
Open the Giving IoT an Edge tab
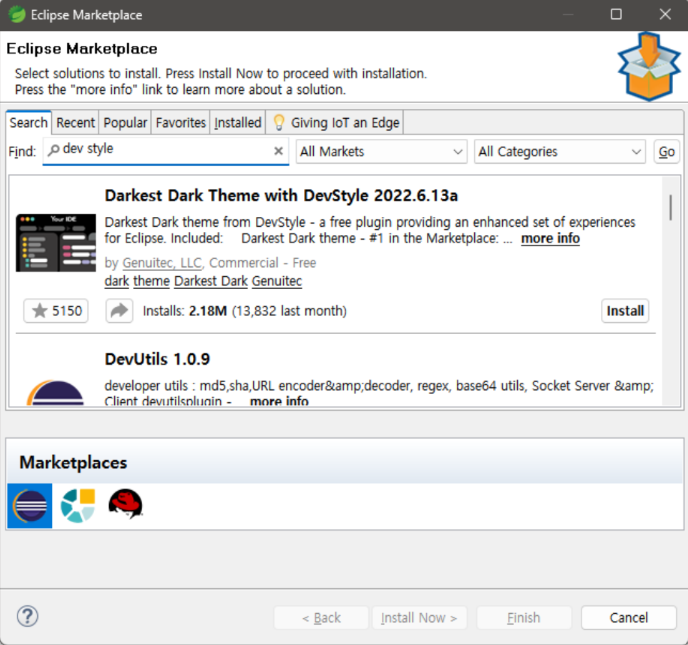[x=336, y=122]
